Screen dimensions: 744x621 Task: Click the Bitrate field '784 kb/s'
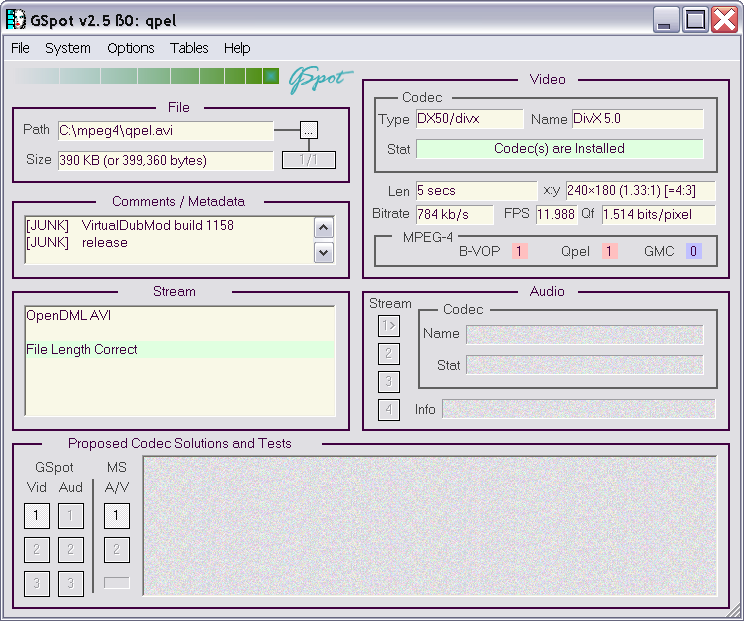click(455, 214)
